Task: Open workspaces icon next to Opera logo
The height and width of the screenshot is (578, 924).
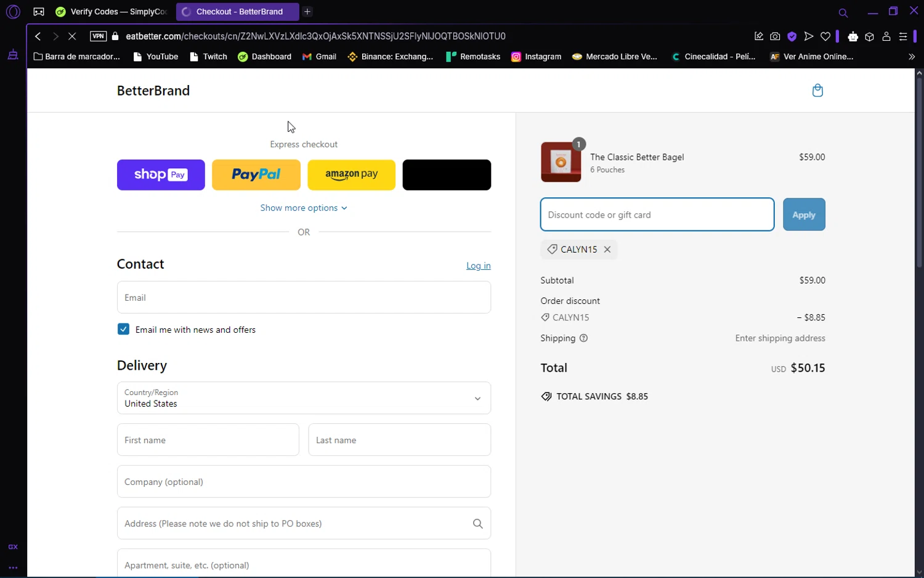Action: coord(38,12)
